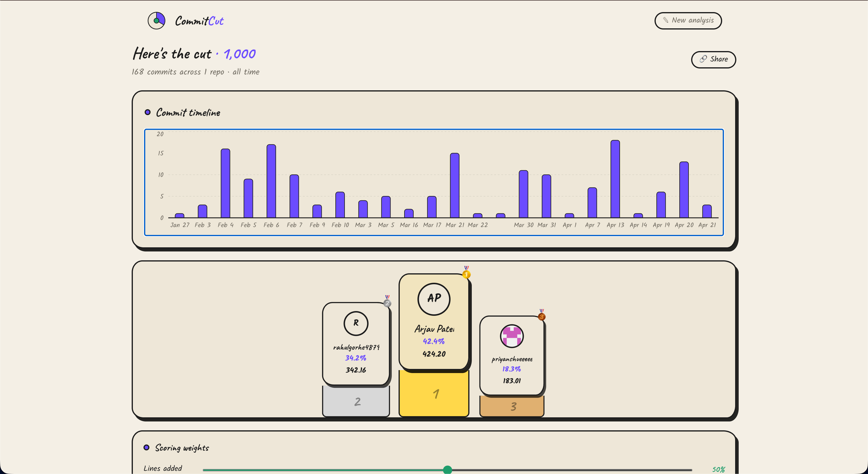Select the Apr 7 bar in timeline
Viewport: 868px width, 474px height.
pos(592,202)
